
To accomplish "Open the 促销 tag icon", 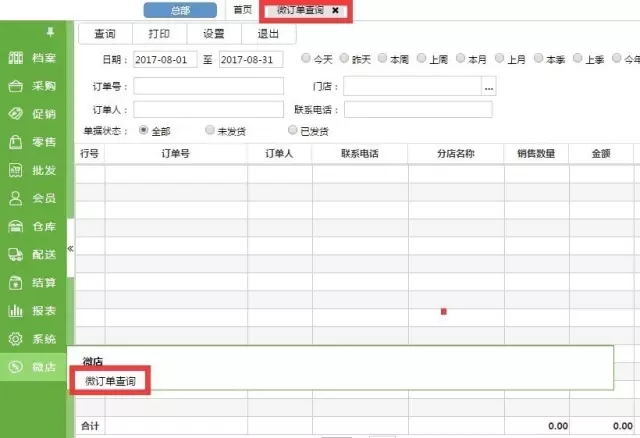I will [16, 114].
